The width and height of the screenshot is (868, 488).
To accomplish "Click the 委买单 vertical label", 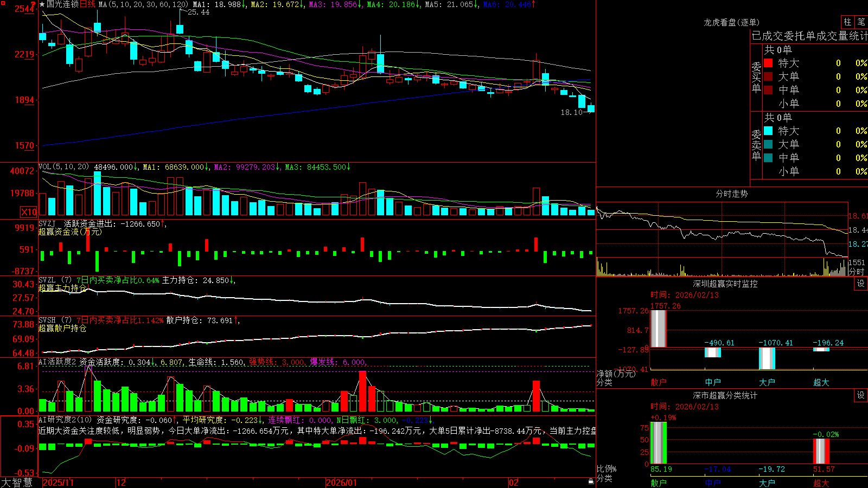I will 756,77.
